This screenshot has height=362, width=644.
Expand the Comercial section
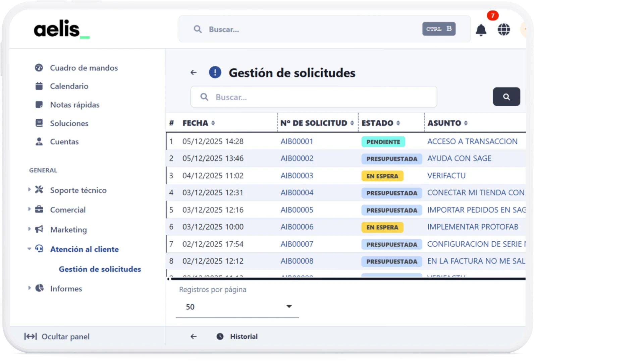[x=29, y=209]
